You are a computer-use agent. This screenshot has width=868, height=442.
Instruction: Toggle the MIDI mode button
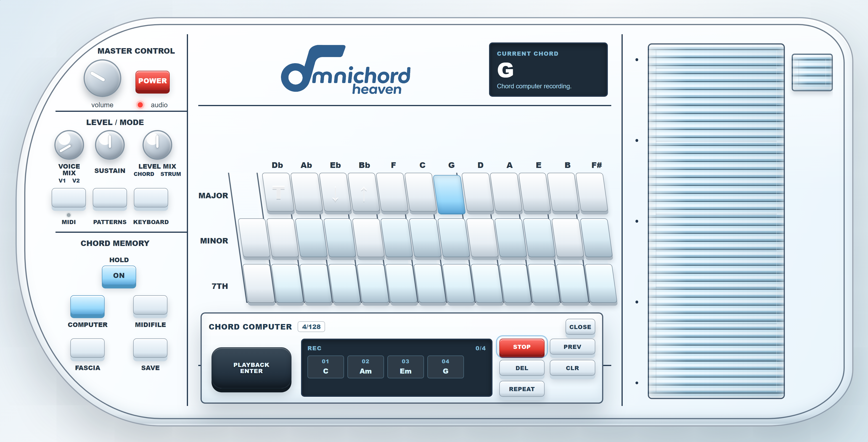point(69,198)
